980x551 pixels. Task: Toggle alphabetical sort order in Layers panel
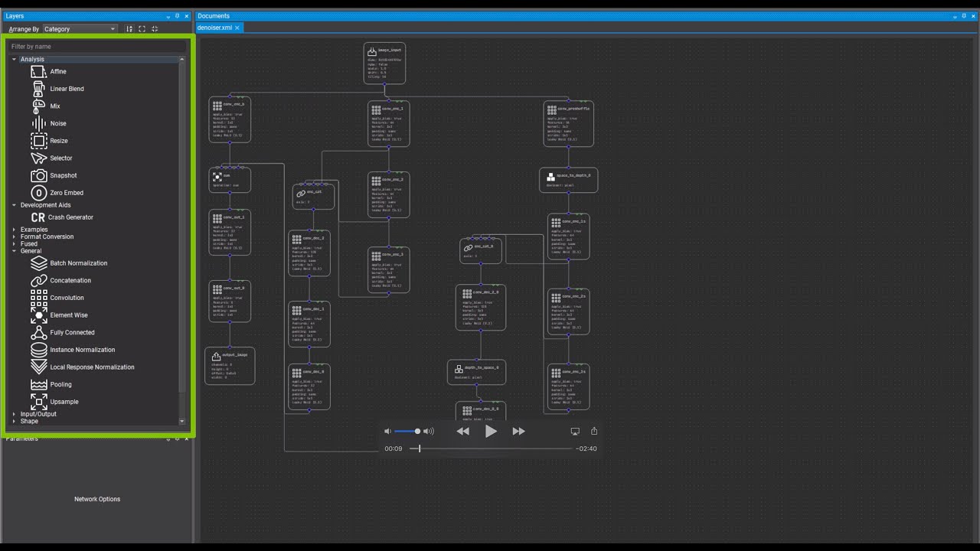click(129, 29)
